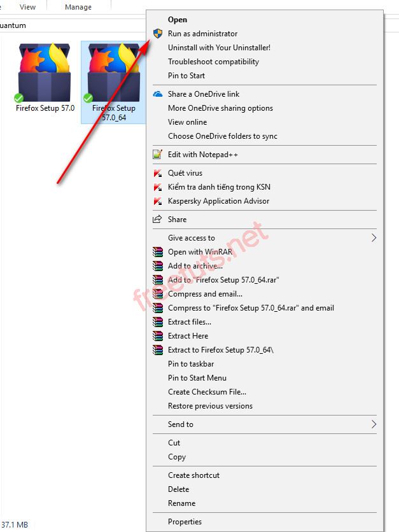
Task: Select Edit with Notepad++
Action: (x=265, y=155)
